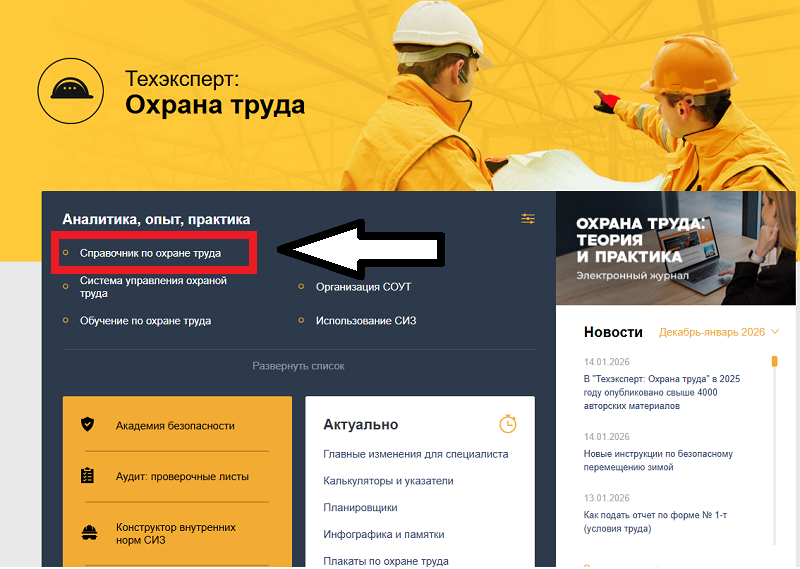Viewport: 800px width, 569px height.
Task: Select Обучение по охране труда
Action: (x=145, y=321)
